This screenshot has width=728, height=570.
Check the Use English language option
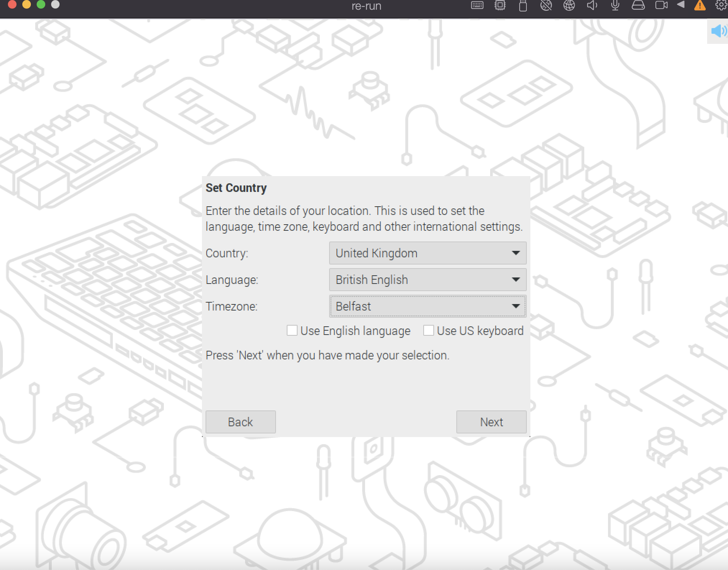pyautogui.click(x=291, y=331)
